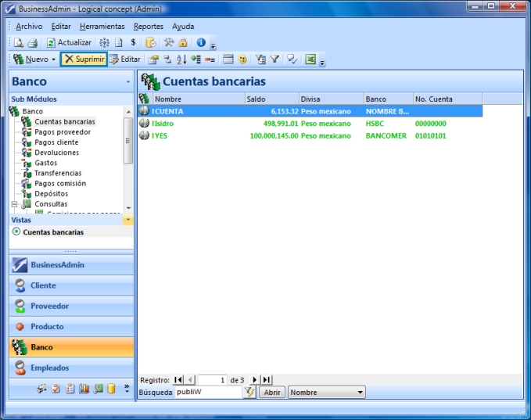531x420 pixels.
Task: Collapse the Consultas tree node
Action: coord(14,204)
